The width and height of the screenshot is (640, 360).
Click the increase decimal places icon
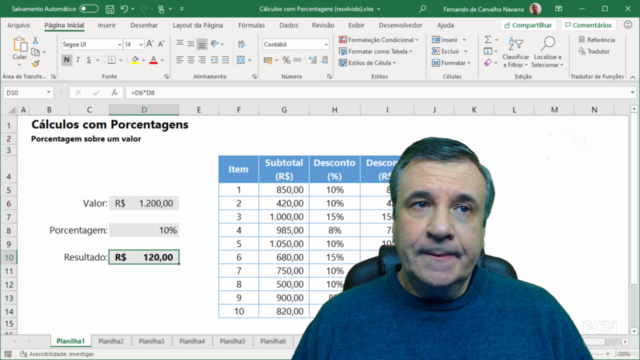point(313,60)
